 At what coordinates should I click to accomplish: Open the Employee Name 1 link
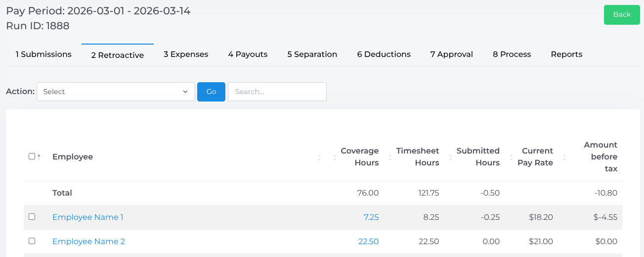point(88,217)
